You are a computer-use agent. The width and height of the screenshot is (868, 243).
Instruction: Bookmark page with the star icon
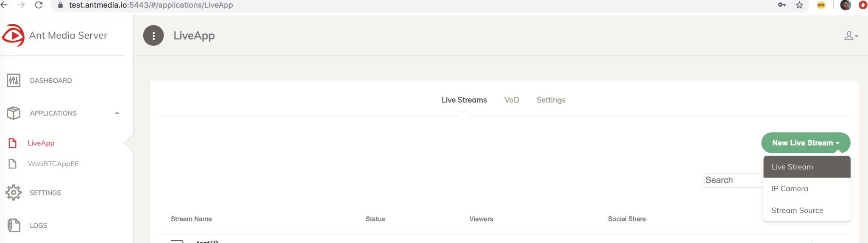pos(799,5)
